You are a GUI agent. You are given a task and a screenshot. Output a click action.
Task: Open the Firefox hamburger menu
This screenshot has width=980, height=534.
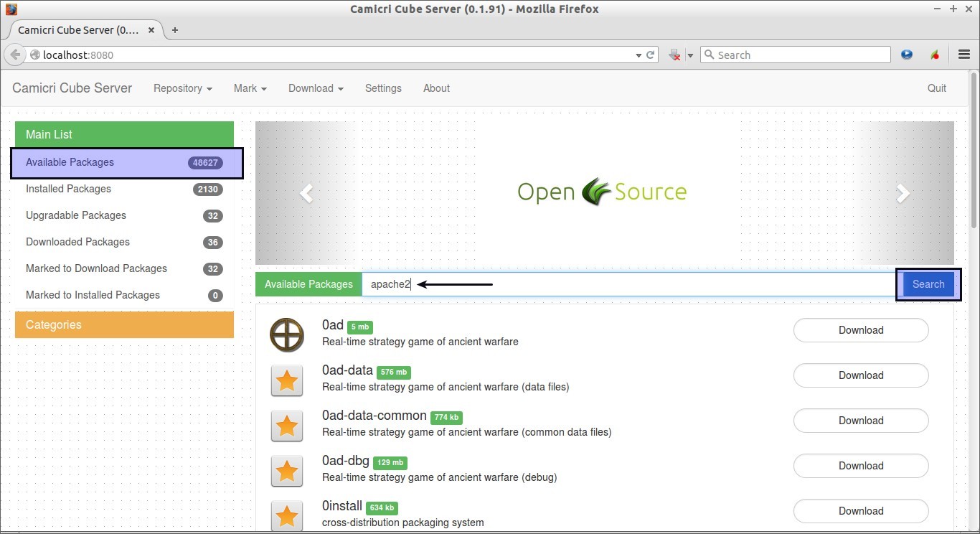963,55
